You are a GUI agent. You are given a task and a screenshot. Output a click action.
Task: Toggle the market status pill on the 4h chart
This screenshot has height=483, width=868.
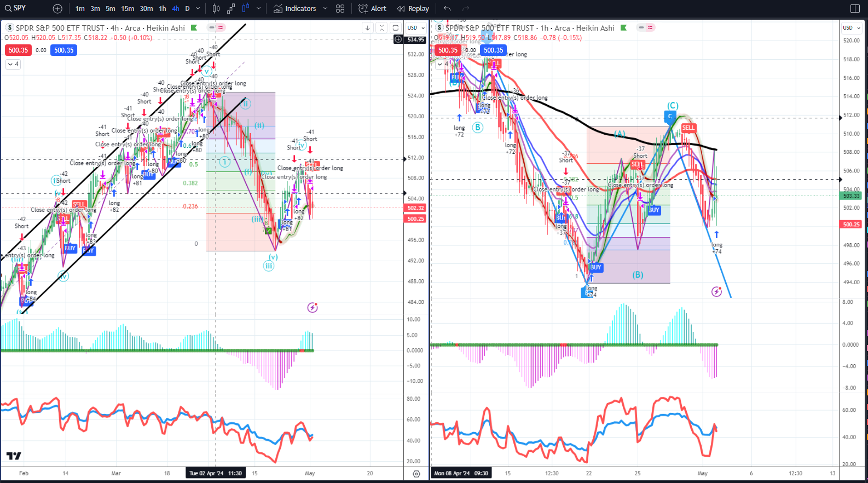click(216, 27)
